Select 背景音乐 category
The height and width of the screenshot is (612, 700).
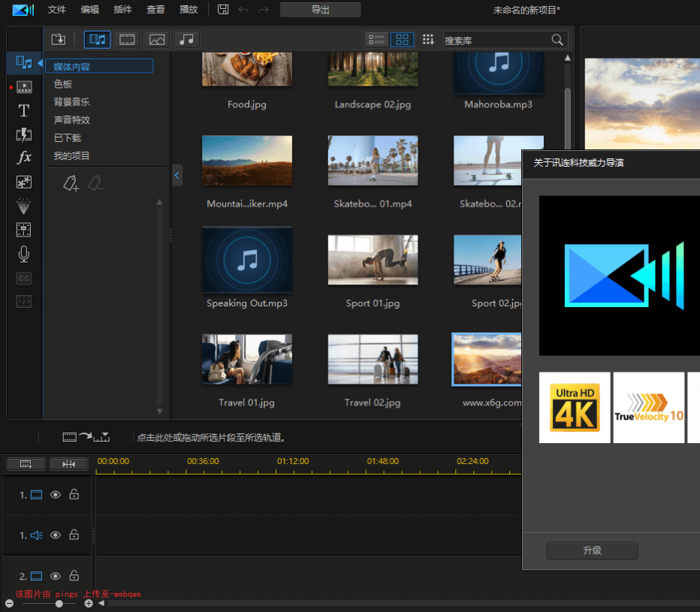(x=72, y=102)
